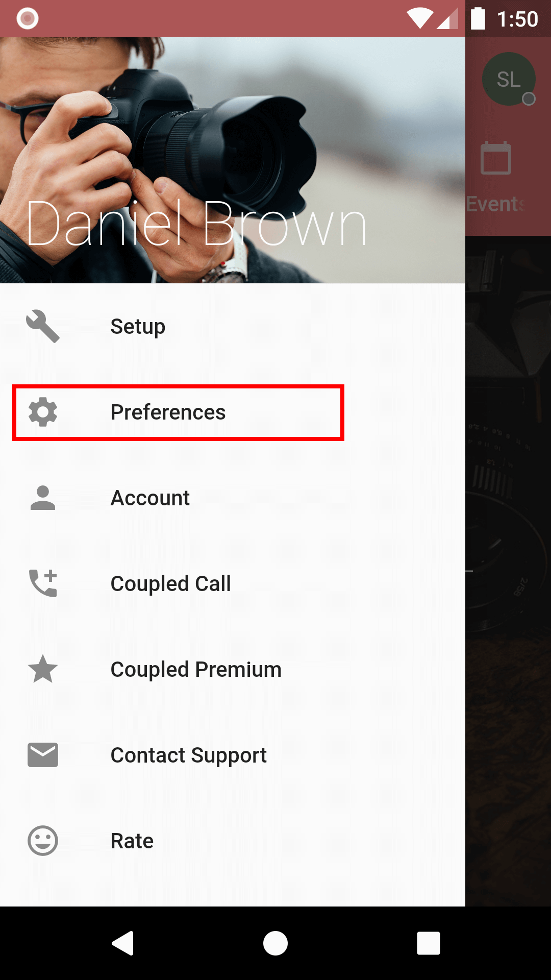
Task: Open the Setup menu item
Action: tap(138, 327)
